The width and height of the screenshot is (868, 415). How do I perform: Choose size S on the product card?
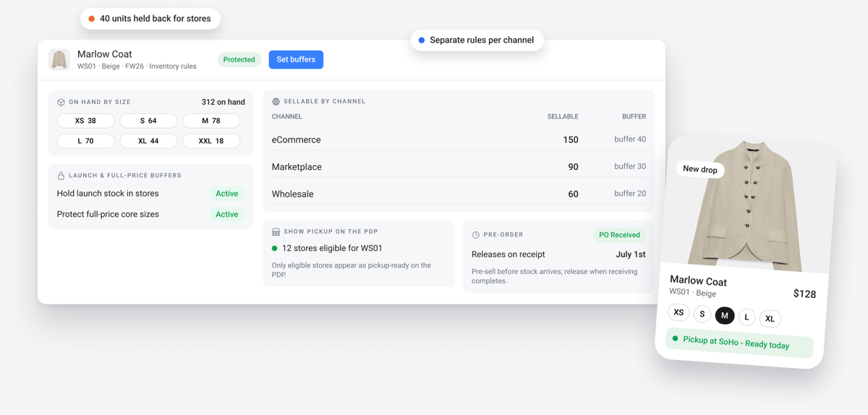tap(702, 314)
